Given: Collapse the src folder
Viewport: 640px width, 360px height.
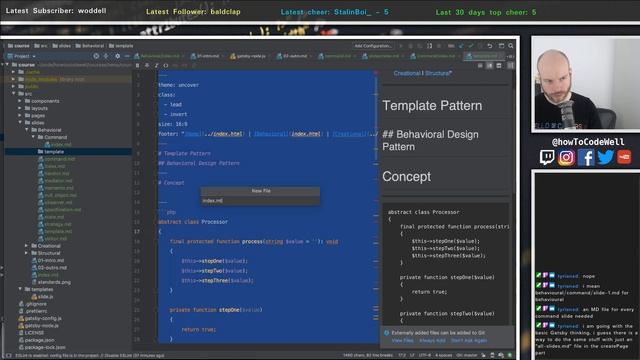Looking at the screenshot, I should [x=14, y=93].
